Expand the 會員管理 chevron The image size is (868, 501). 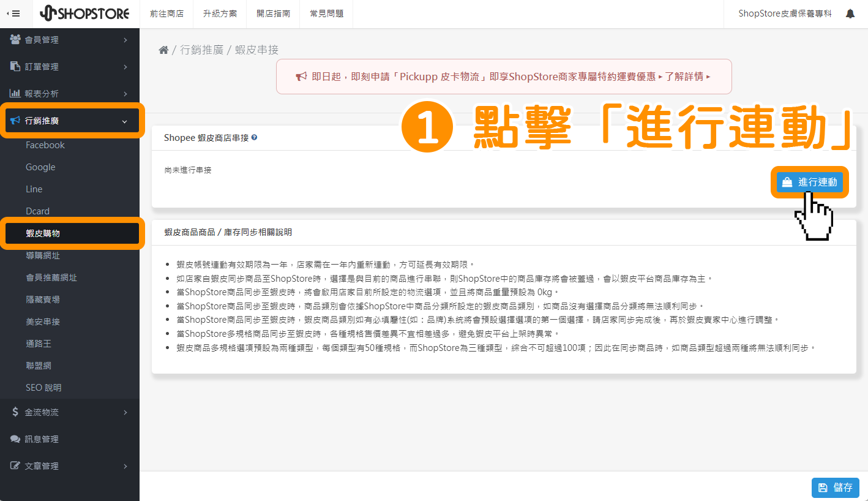click(x=125, y=40)
